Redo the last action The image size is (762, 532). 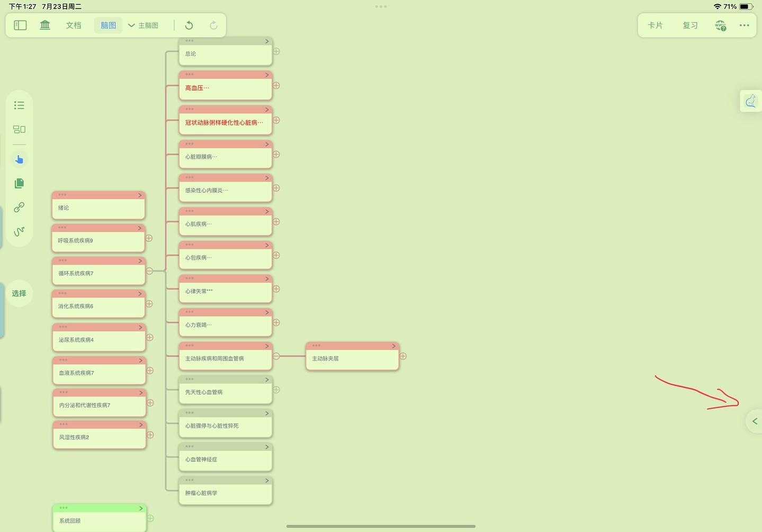point(213,25)
